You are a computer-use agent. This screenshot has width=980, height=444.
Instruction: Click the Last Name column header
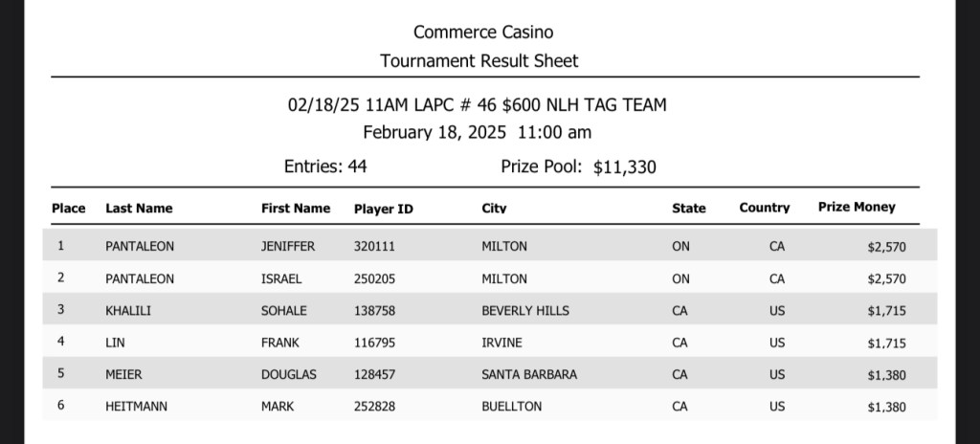click(139, 208)
